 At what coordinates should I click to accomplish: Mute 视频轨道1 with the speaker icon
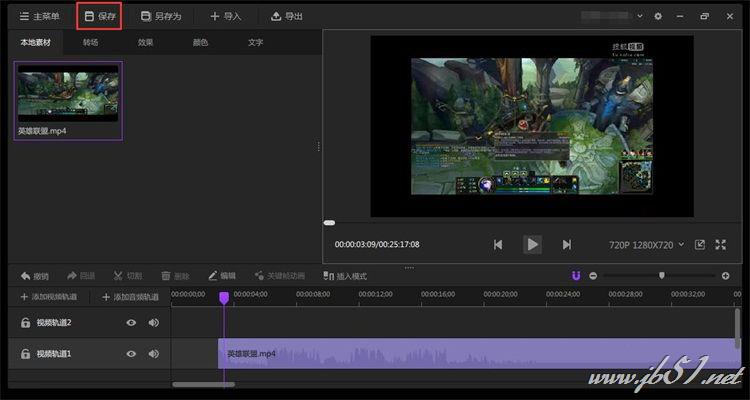point(154,354)
